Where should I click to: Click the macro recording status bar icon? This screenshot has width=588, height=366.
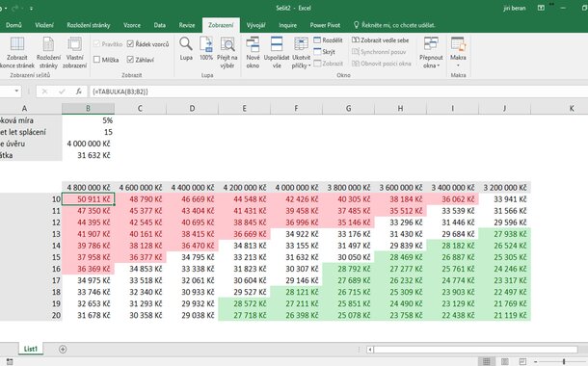tap(10, 361)
